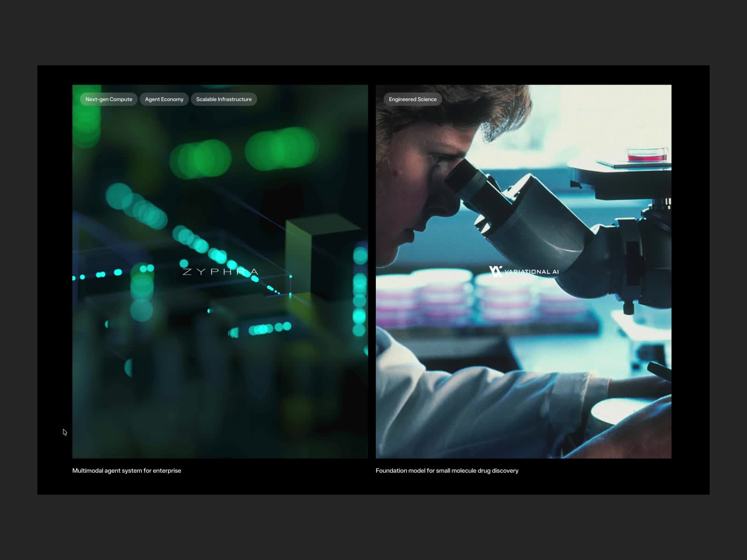
Task: Select the Agent Economy tag
Action: pyautogui.click(x=164, y=99)
